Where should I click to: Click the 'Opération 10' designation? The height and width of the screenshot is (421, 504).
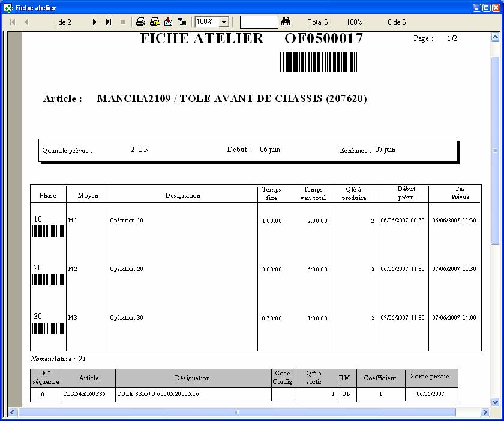coord(127,220)
